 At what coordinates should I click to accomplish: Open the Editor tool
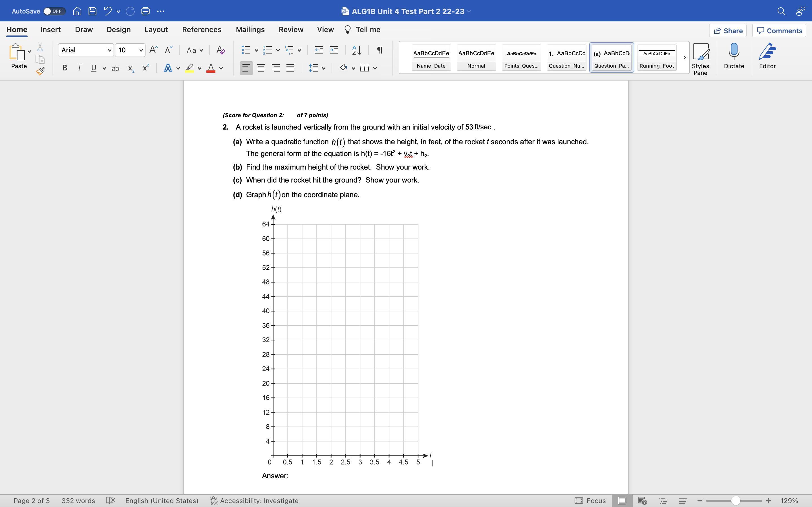pyautogui.click(x=767, y=56)
